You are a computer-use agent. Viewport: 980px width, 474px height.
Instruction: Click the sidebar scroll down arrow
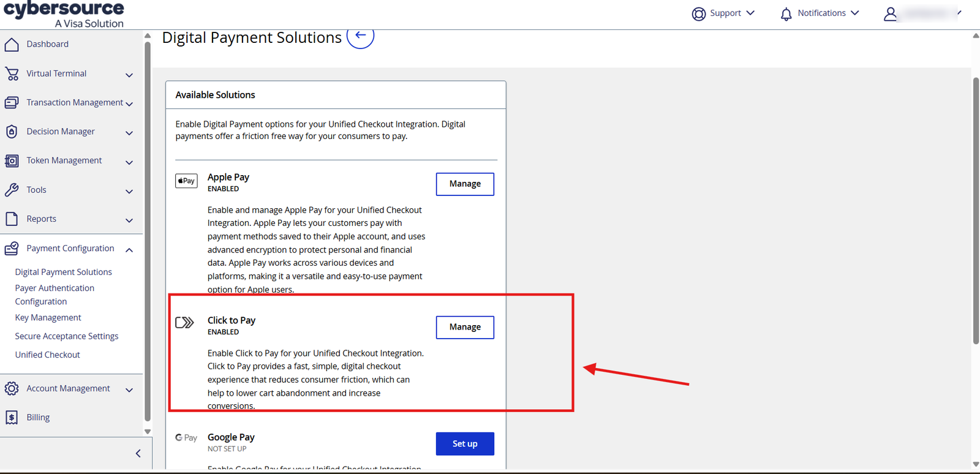pyautogui.click(x=148, y=431)
